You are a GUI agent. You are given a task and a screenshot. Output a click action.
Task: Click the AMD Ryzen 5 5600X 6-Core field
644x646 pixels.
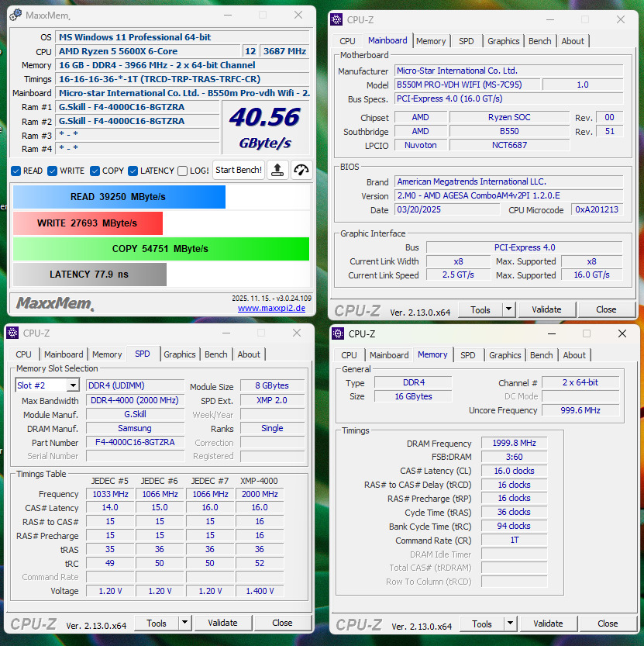coord(148,51)
